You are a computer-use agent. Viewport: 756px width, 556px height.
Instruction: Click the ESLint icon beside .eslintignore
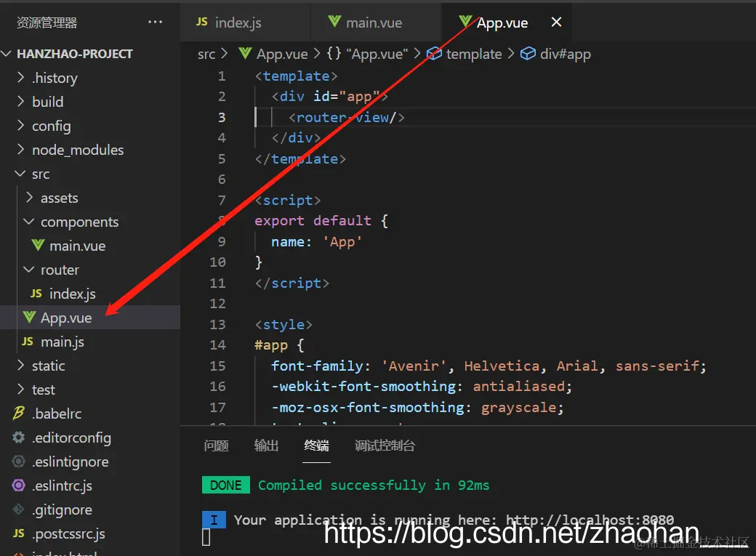tap(18, 462)
